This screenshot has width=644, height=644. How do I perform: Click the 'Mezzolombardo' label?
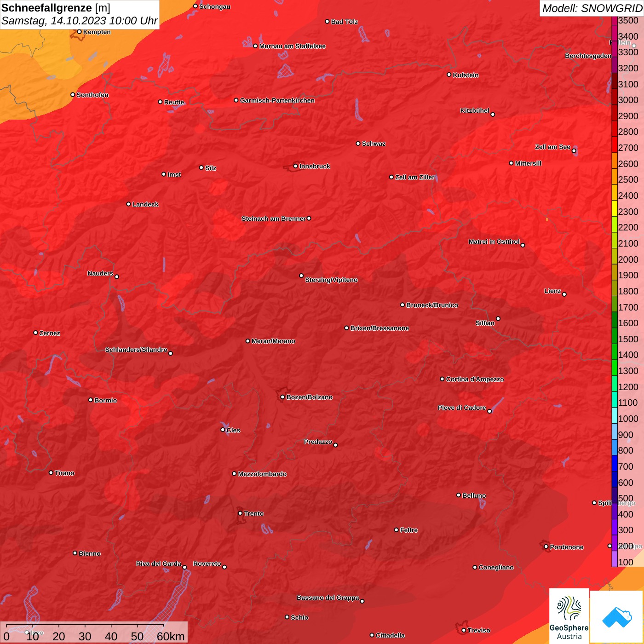coord(262,474)
